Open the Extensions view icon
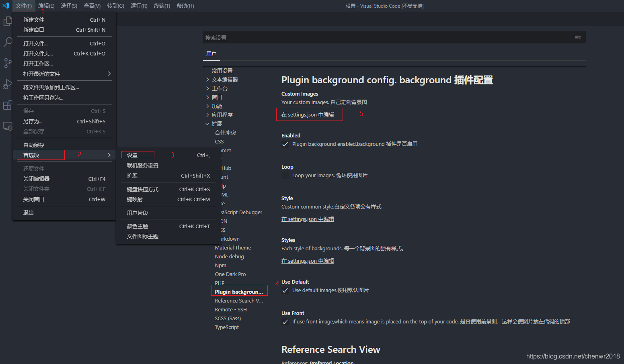Image resolution: width=624 pixels, height=364 pixels. (8, 105)
